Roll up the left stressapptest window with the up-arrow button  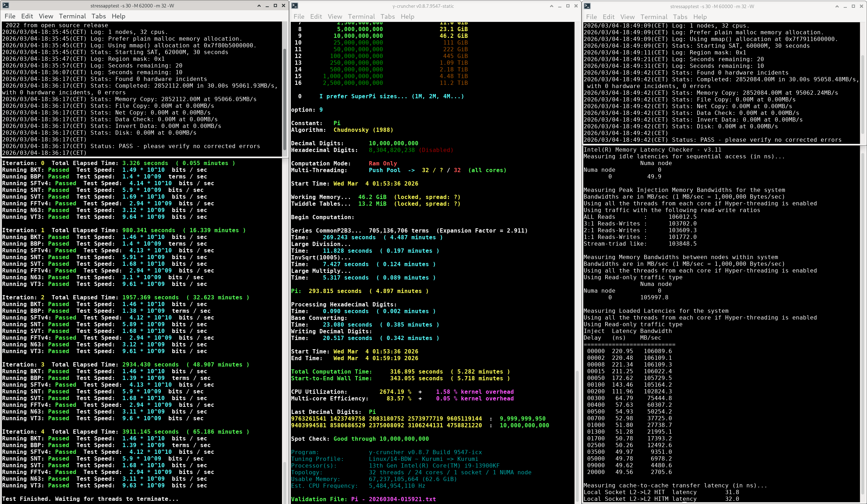259,6
